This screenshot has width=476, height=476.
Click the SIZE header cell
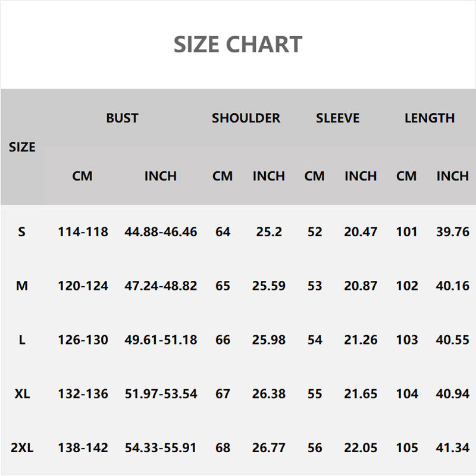[x=22, y=147]
